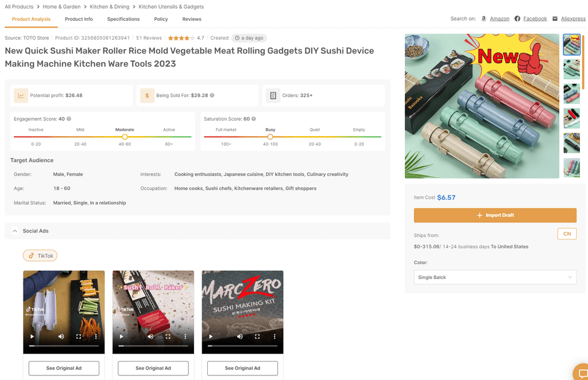The height and width of the screenshot is (380, 588).
Task: Seek in first TikTok video progress bar
Action: (64, 346)
